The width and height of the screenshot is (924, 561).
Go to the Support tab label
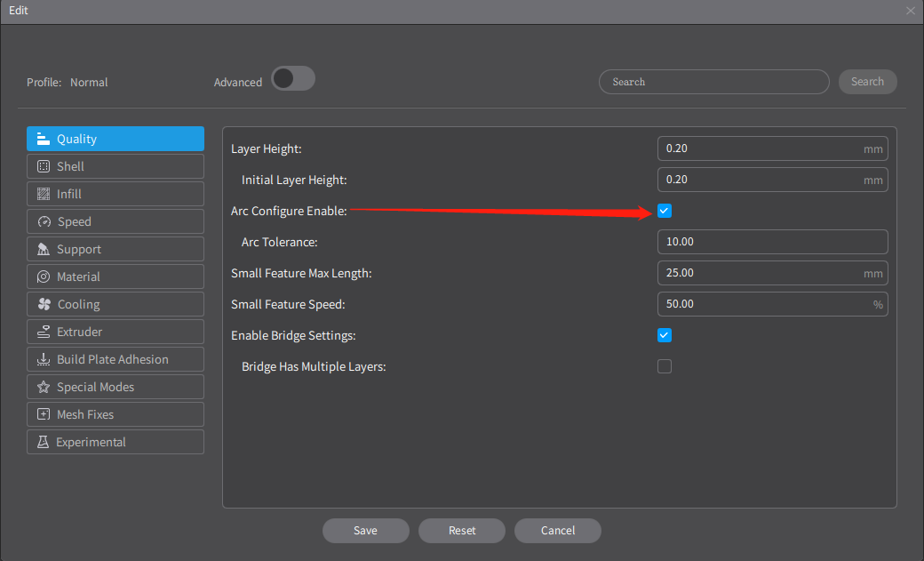tap(79, 249)
